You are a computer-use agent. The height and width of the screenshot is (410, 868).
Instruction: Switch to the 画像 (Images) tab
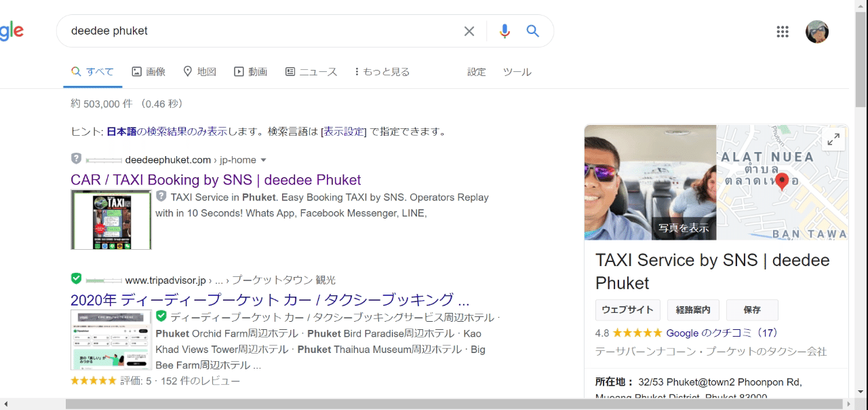(x=149, y=72)
